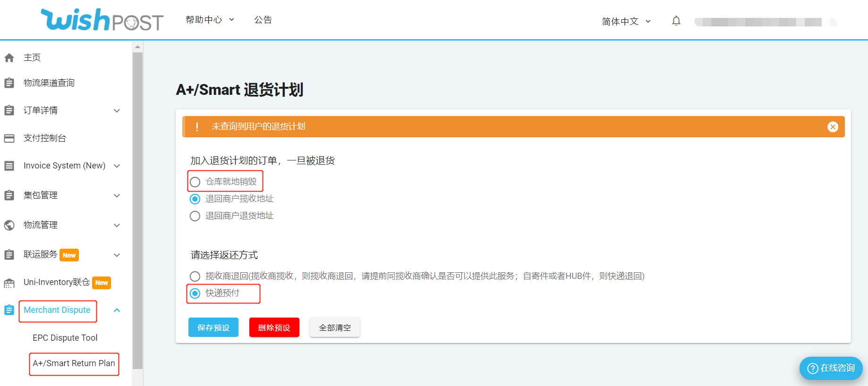Viewport: 868px width, 386px height.
Task: Open the notification bell
Action: point(676,21)
